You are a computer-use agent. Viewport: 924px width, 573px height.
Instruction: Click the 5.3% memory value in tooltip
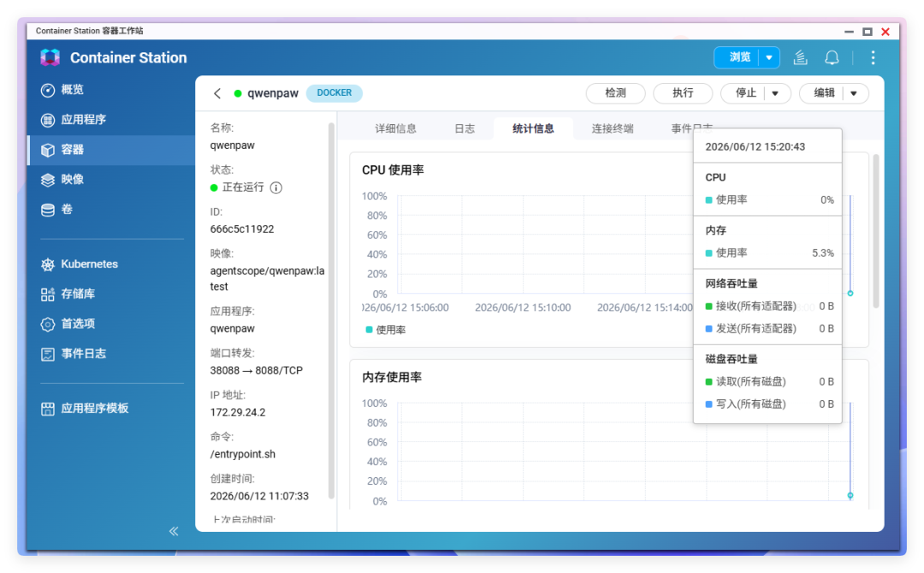click(823, 252)
